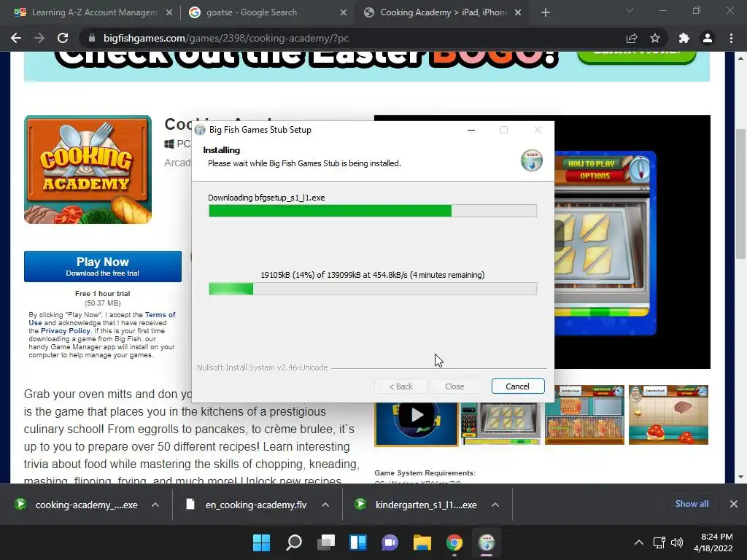View the chef screenshot thumbnail
This screenshot has width=747, height=560.
coord(668,415)
